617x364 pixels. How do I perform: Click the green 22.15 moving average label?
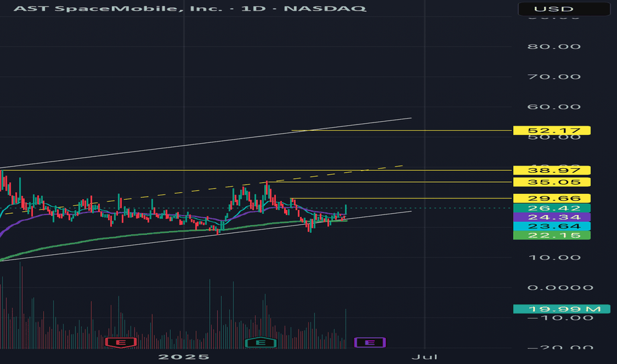[551, 236]
